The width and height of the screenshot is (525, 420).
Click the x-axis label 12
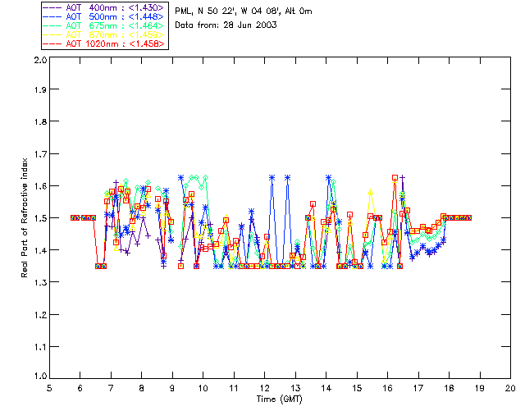coord(264,388)
